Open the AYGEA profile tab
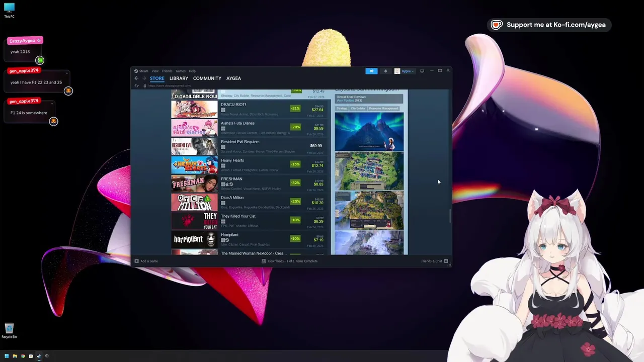 233,78
